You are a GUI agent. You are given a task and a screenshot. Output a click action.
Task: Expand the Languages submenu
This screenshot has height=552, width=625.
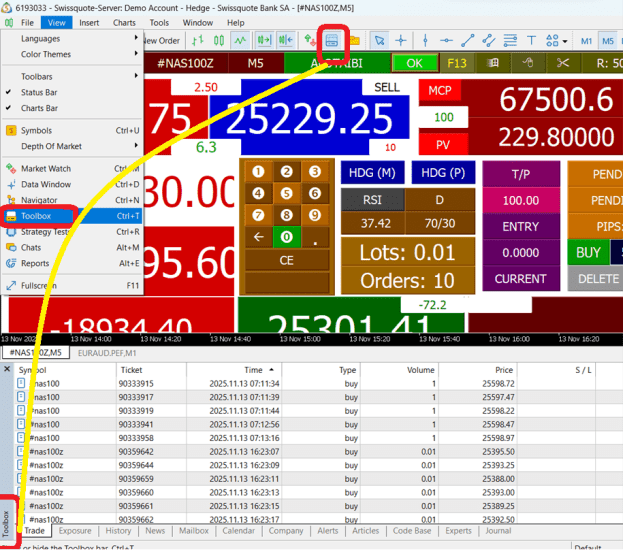pos(72,38)
